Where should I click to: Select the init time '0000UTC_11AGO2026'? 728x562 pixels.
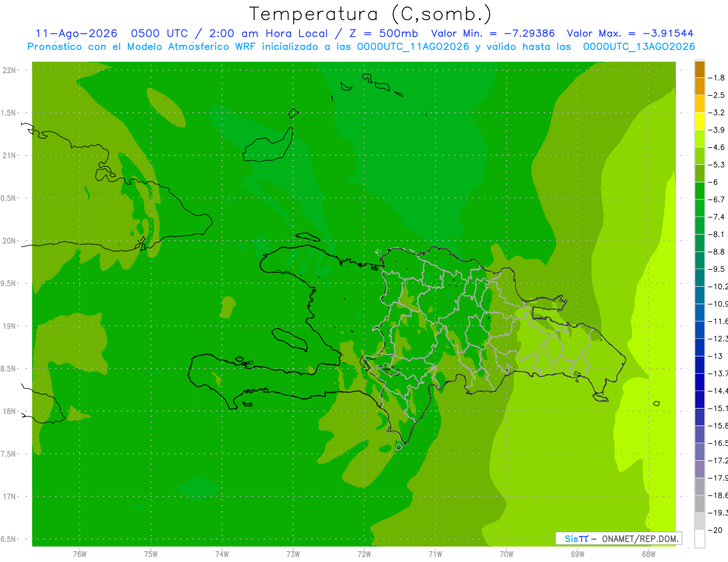[x=412, y=47]
